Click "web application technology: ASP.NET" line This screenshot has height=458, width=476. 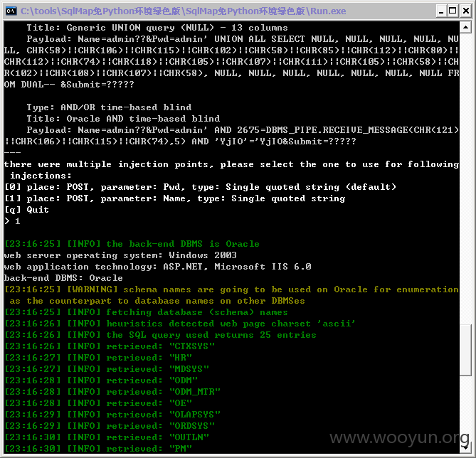(x=157, y=267)
